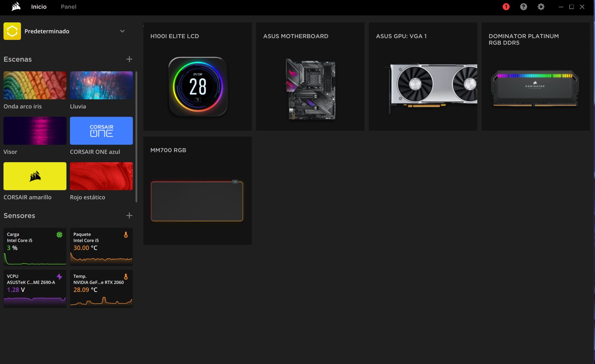
Task: Click the ASUS ROG motherboard image
Action: coord(311,89)
